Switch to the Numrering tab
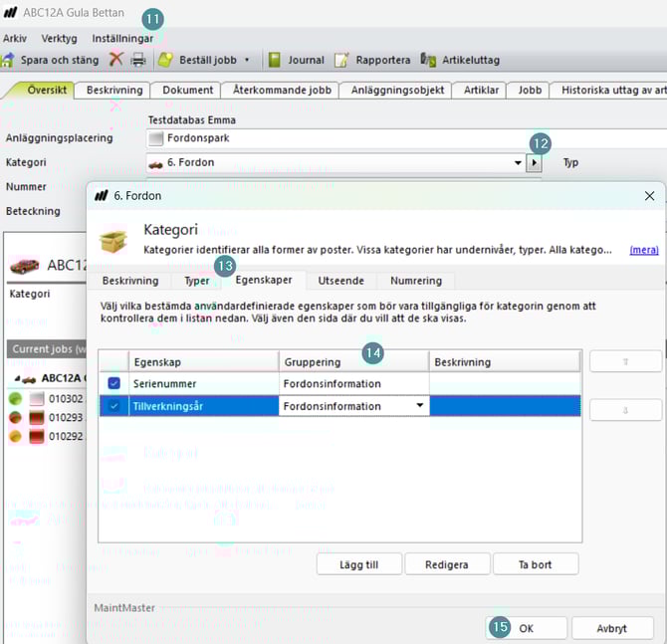The height and width of the screenshot is (644, 667). [416, 281]
